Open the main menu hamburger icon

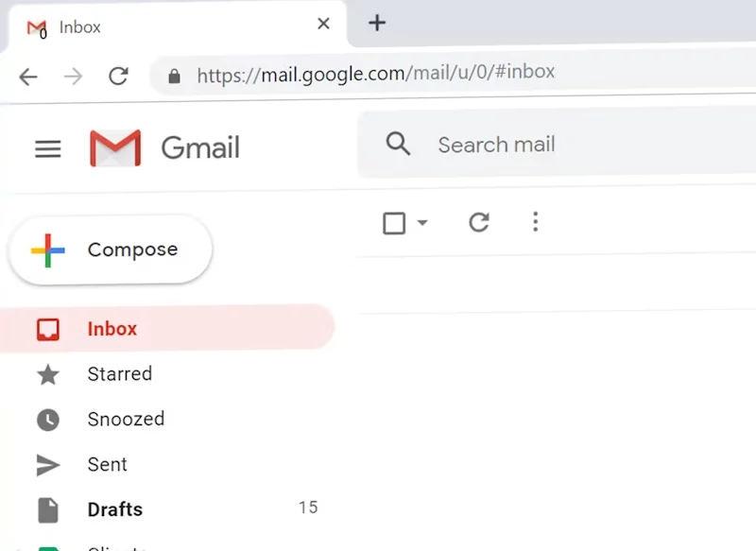point(48,148)
